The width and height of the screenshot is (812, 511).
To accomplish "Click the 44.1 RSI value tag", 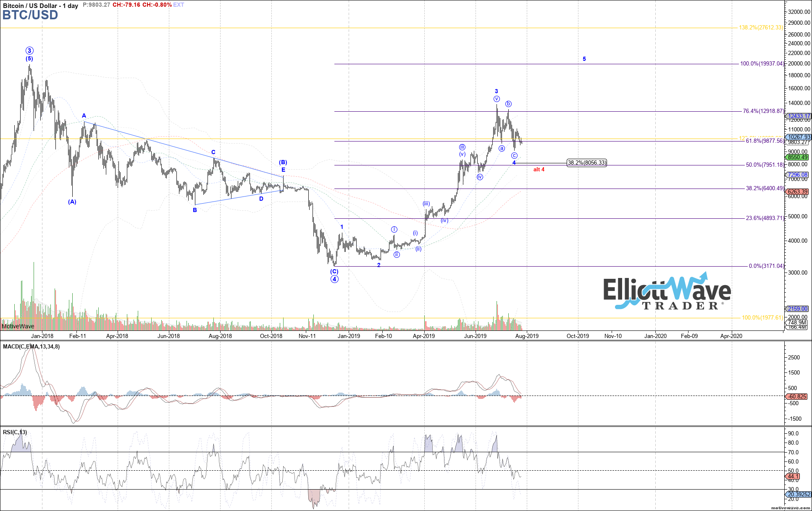I will (x=793, y=477).
